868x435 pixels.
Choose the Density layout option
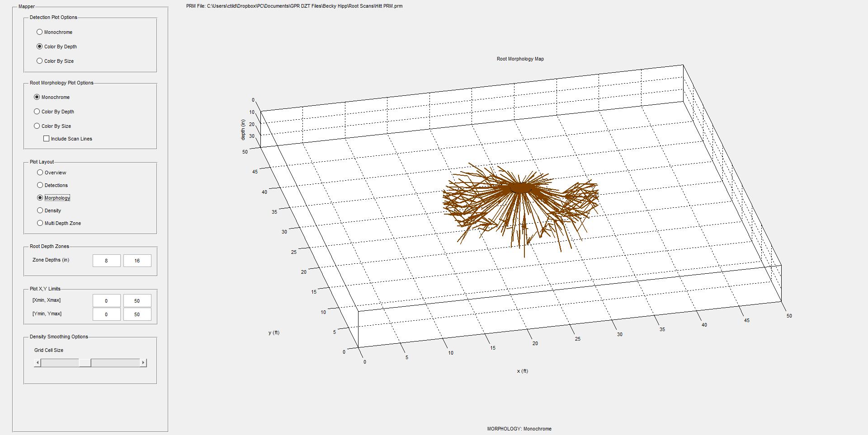39,210
